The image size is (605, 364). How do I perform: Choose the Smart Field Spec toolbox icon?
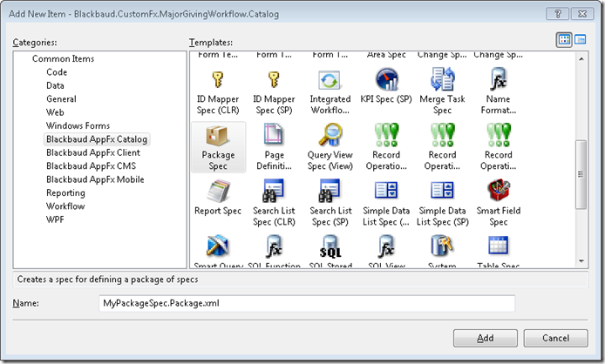[498, 191]
